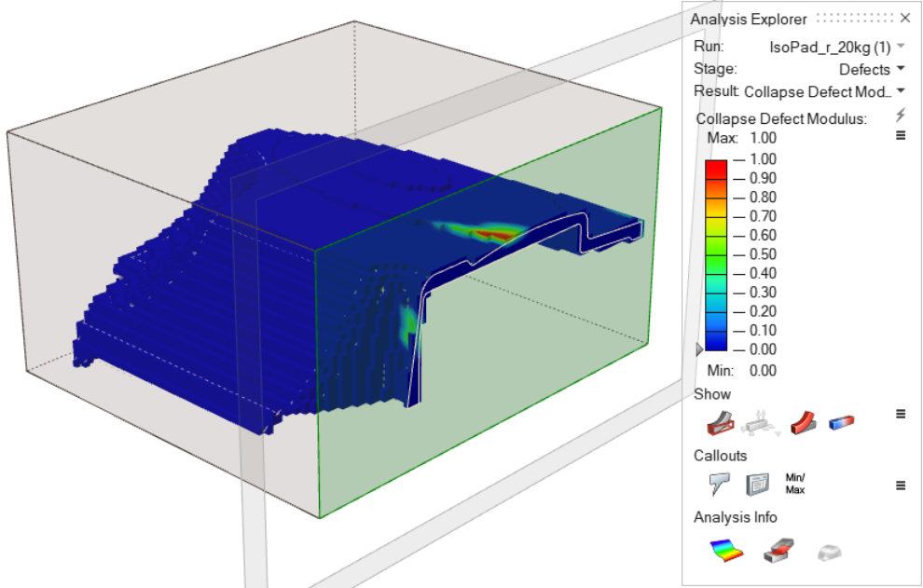The height and width of the screenshot is (588, 923).
Task: Open the dropdown arrow on the greyed Show icon
Action: [778, 434]
